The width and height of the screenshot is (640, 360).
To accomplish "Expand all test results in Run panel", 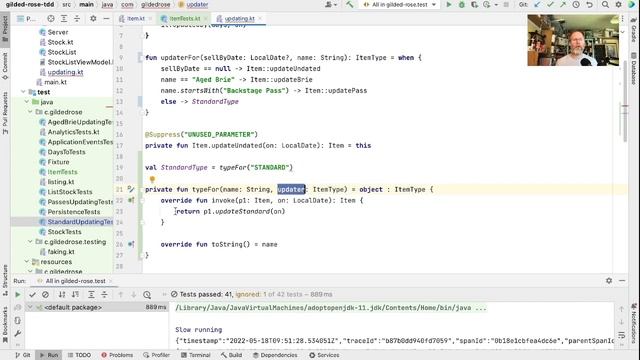I will coord(91,294).
